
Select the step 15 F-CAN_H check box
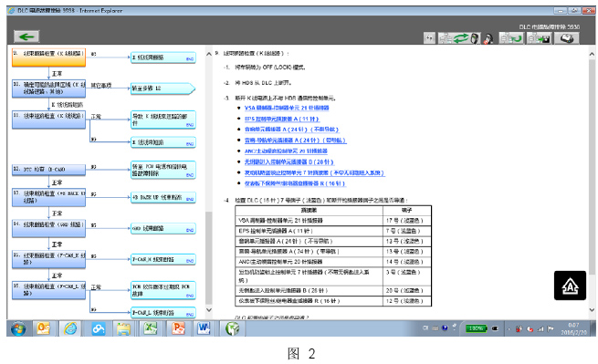[x=48, y=259]
